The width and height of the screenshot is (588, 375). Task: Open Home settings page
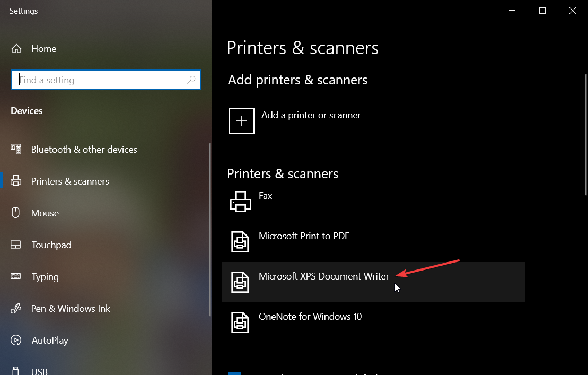pos(44,49)
